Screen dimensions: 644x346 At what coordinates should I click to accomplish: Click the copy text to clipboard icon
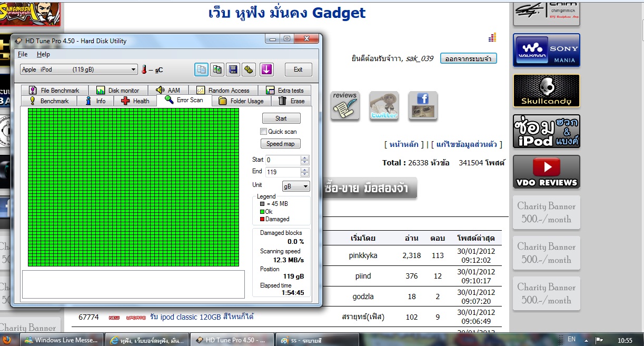coord(201,70)
